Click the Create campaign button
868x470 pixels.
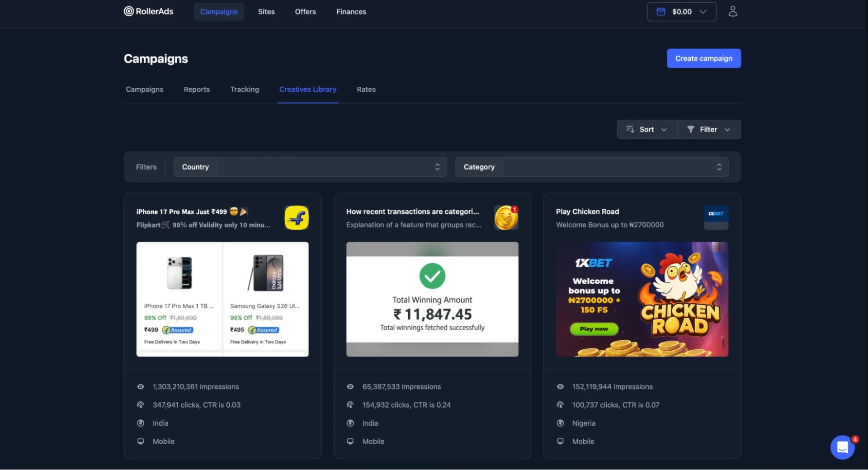(x=704, y=58)
